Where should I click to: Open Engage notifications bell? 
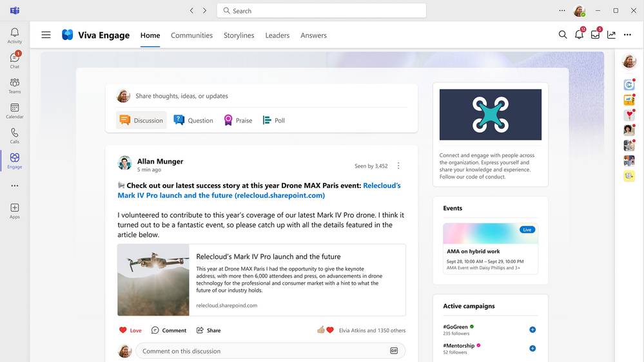pyautogui.click(x=579, y=34)
